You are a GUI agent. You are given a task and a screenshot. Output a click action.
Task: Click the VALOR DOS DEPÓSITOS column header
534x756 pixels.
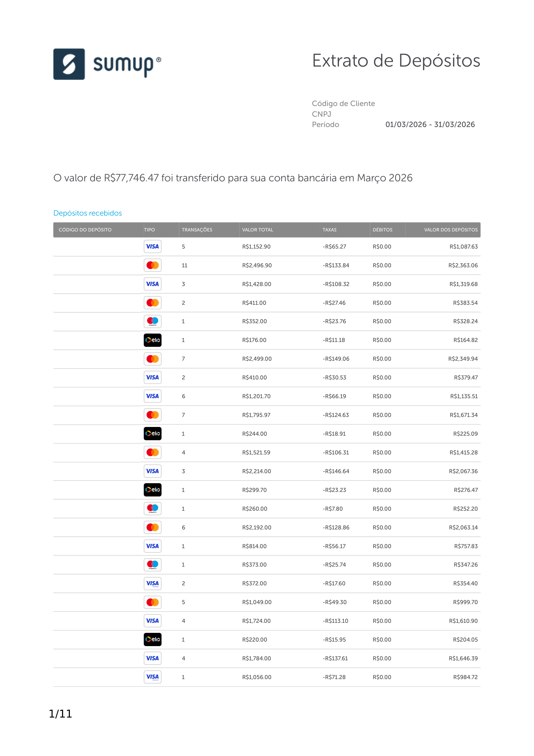[451, 230]
